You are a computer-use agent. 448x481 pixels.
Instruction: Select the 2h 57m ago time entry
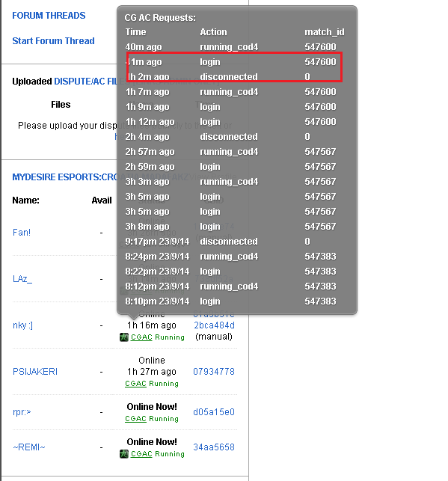click(x=150, y=152)
